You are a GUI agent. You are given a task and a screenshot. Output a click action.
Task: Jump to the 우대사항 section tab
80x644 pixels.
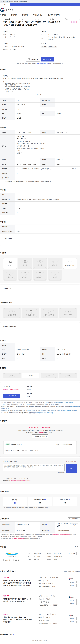37,19
